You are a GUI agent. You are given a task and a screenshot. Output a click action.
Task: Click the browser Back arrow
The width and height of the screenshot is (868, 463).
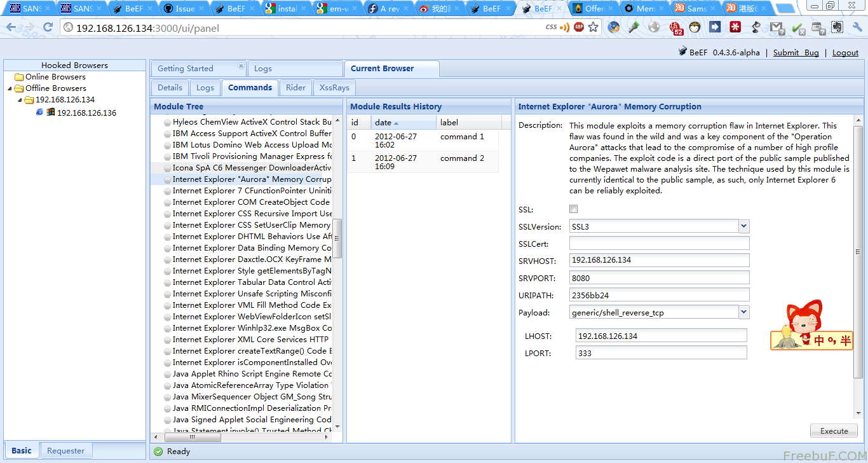click(x=11, y=27)
